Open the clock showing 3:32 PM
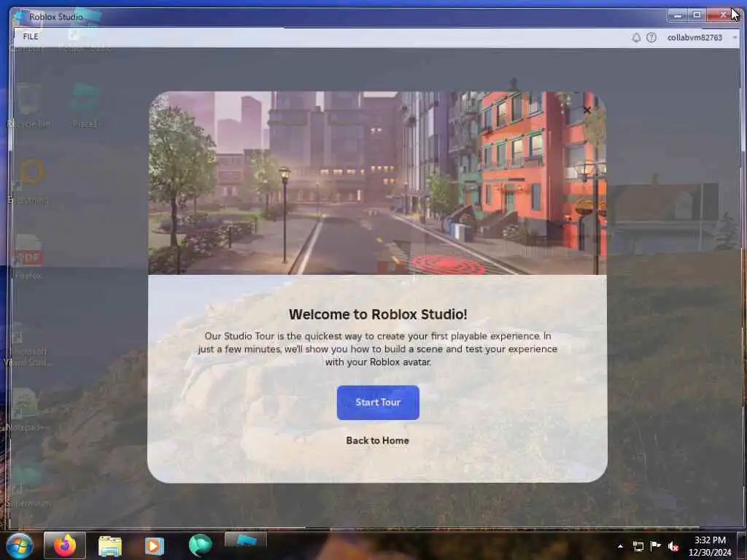Viewport: 747px width, 560px height. (710, 546)
